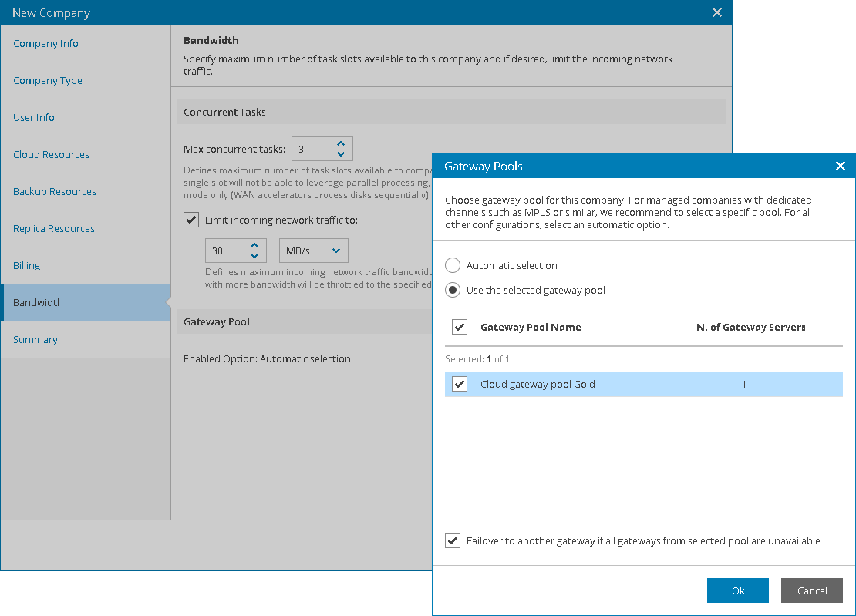Screen dimensions: 856x616
Task: Go to Summary step
Action: click(35, 339)
